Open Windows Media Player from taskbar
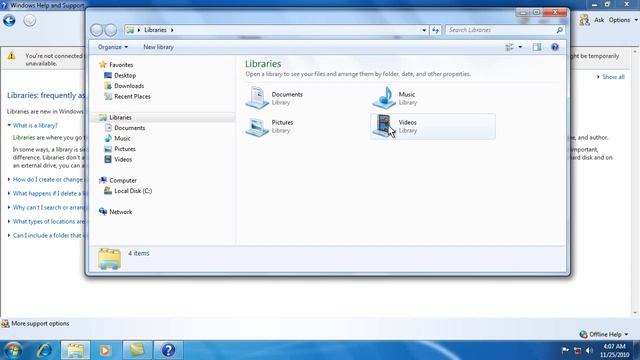This screenshot has height=360, width=640. [x=105, y=350]
